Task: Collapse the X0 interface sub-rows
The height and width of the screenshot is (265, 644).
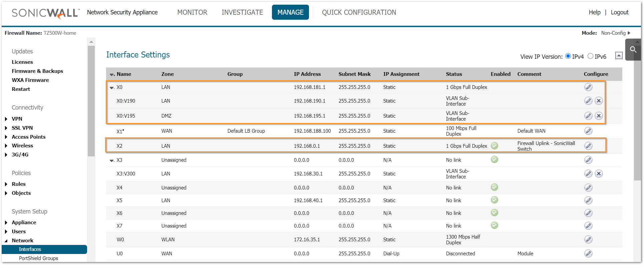Action: [x=112, y=88]
